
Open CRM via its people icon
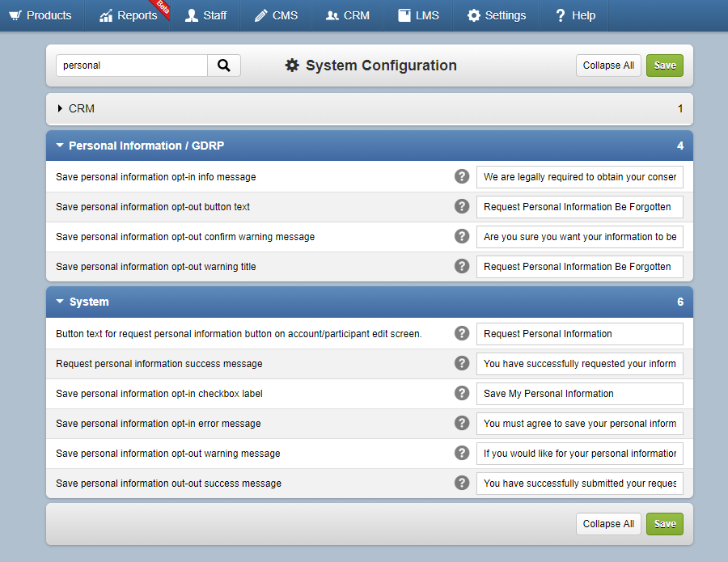pyautogui.click(x=333, y=15)
